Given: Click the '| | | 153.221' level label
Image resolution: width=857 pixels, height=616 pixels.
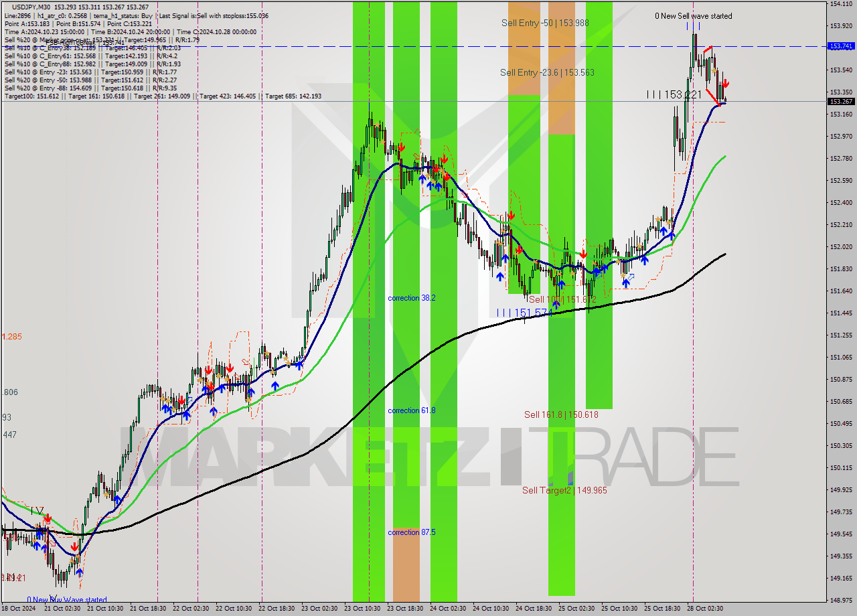Looking at the screenshot, I should click(674, 95).
